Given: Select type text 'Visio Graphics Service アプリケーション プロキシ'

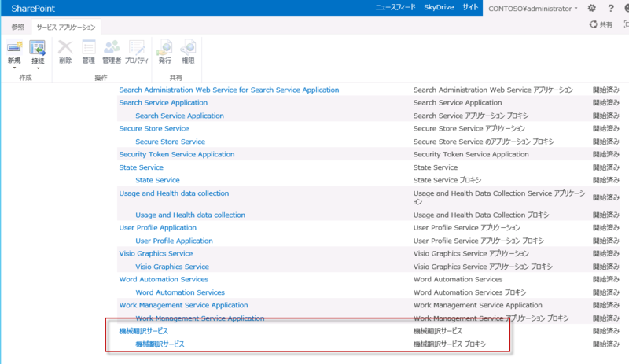Looking at the screenshot, I should tap(483, 267).
